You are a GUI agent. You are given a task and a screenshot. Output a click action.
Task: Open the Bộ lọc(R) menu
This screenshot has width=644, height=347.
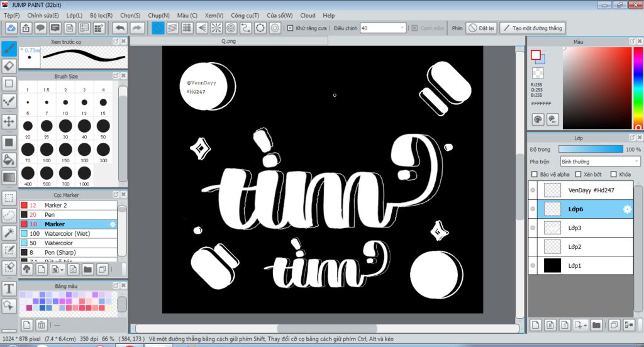point(101,15)
